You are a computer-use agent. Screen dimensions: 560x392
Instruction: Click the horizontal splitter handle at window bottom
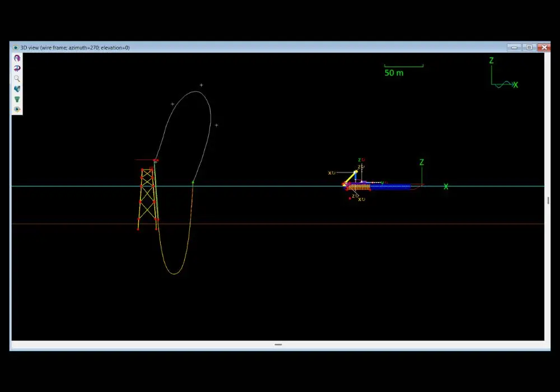(x=278, y=344)
